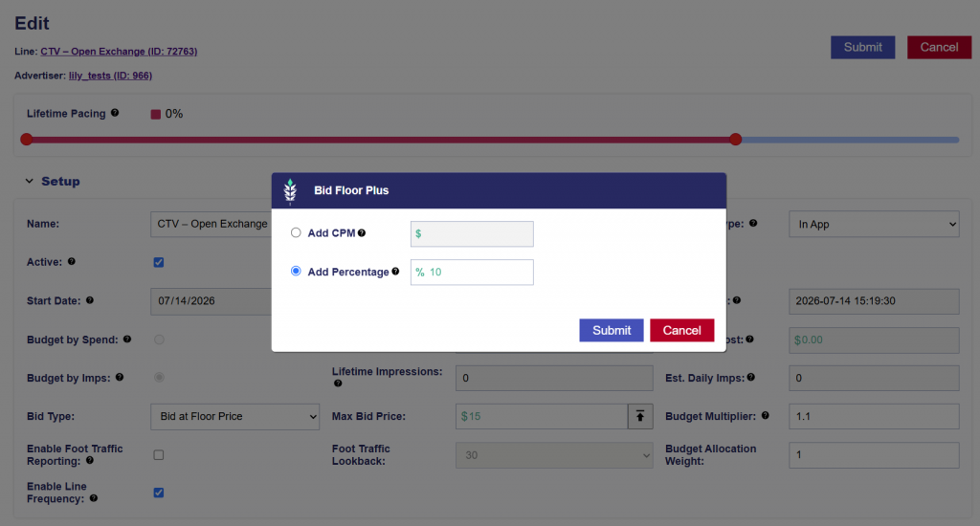Enable Foot Traffic Reporting checkbox

pos(159,455)
